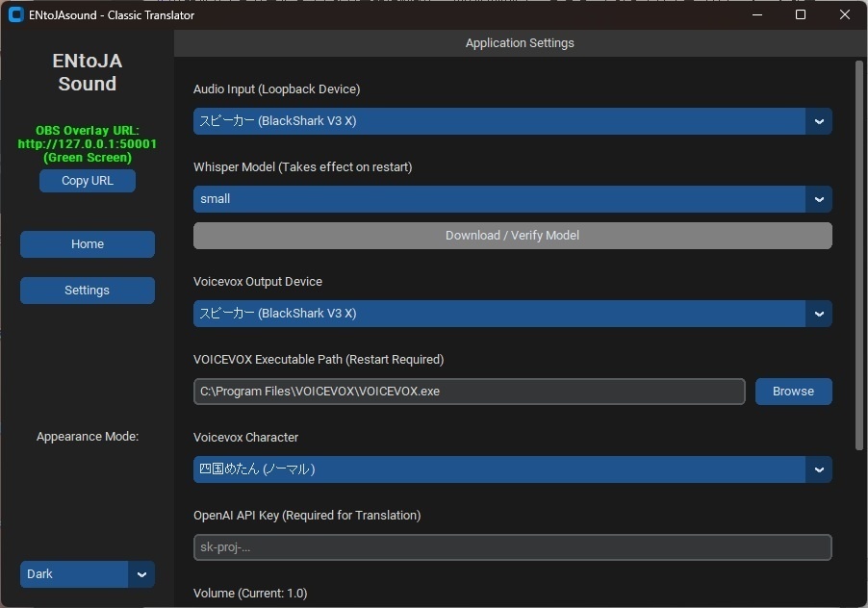The height and width of the screenshot is (608, 868).
Task: Click the Audio Input BlackShark V3 X box
Action: tap(498, 121)
